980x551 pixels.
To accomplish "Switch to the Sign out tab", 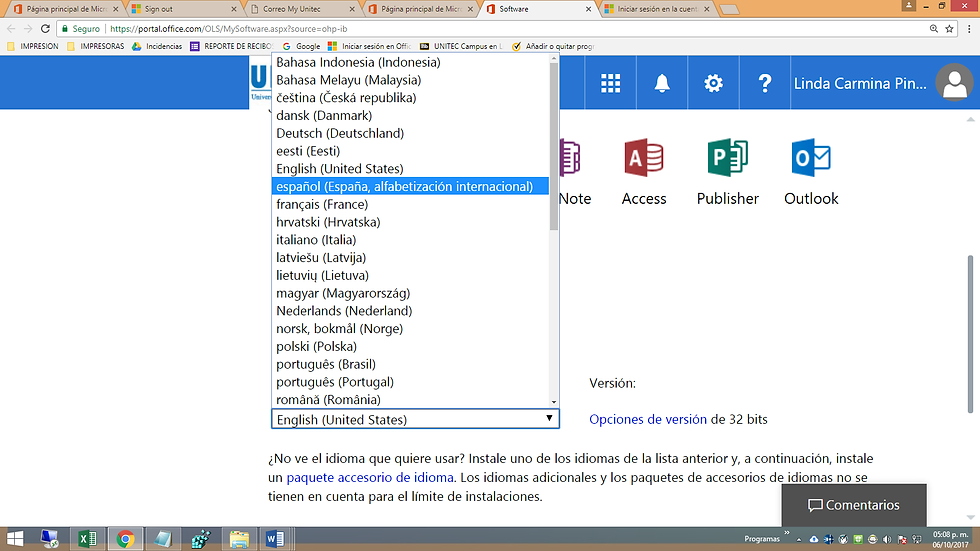I will tap(183, 9).
